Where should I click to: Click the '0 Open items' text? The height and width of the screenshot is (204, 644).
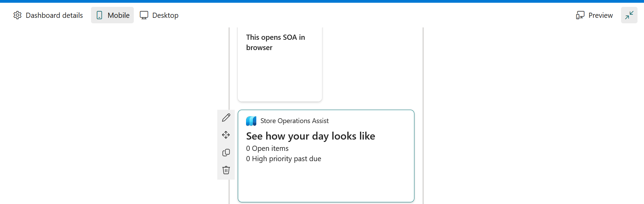(267, 148)
